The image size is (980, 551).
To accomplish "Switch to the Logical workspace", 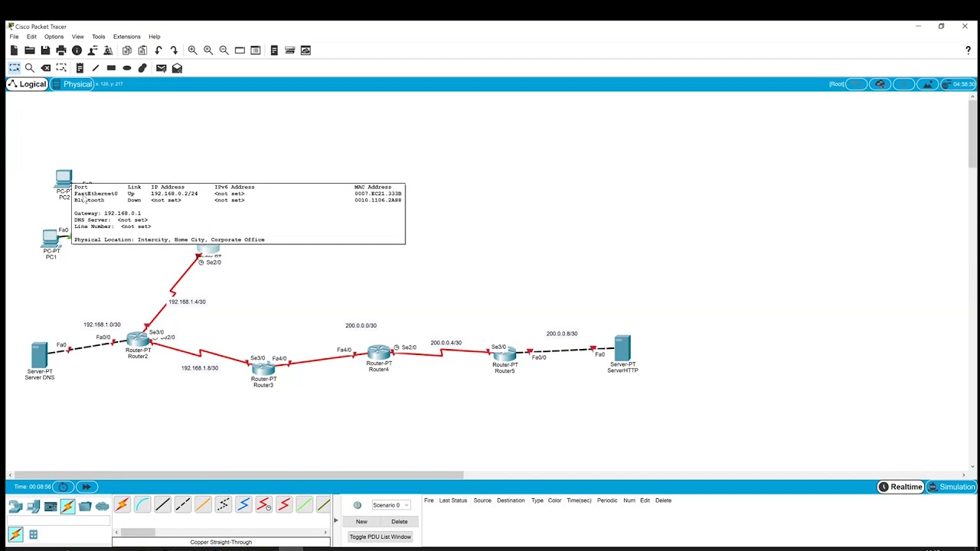I will click(27, 84).
